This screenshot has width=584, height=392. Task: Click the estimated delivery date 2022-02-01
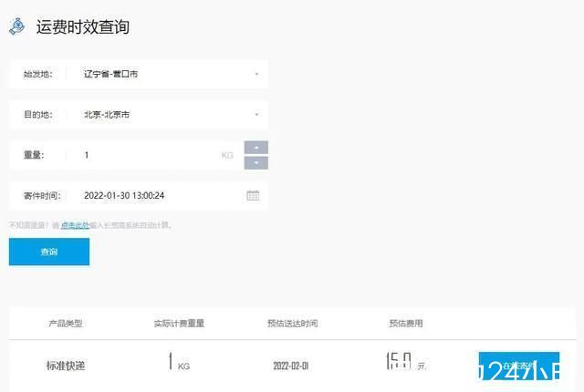291,366
